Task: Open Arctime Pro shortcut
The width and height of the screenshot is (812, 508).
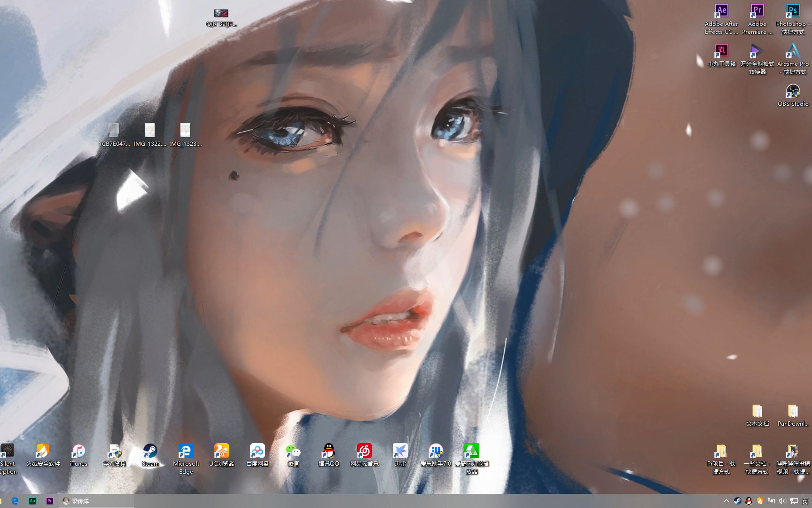Action: [793, 59]
